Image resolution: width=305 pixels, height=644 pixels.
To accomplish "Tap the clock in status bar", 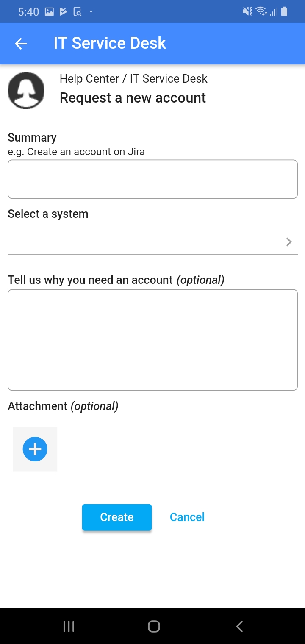I will tap(28, 12).
